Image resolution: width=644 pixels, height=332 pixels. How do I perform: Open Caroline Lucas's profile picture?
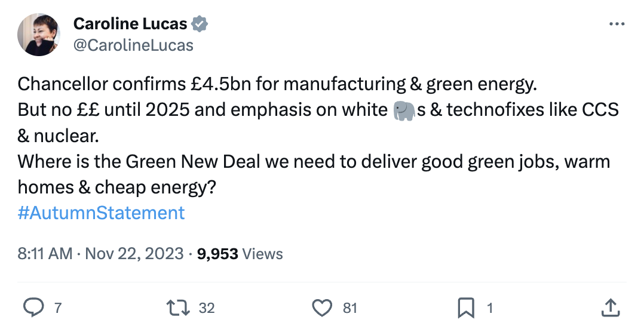point(39,35)
